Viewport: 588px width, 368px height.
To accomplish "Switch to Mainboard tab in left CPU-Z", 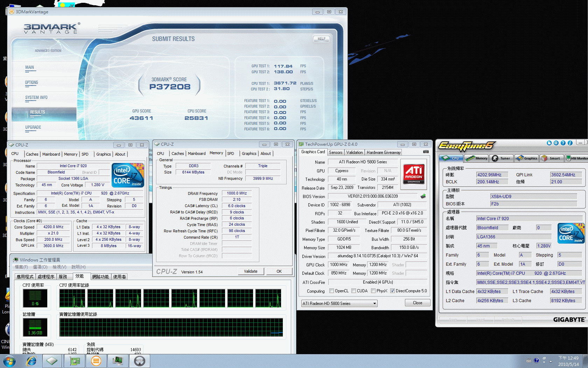I will pos(51,154).
